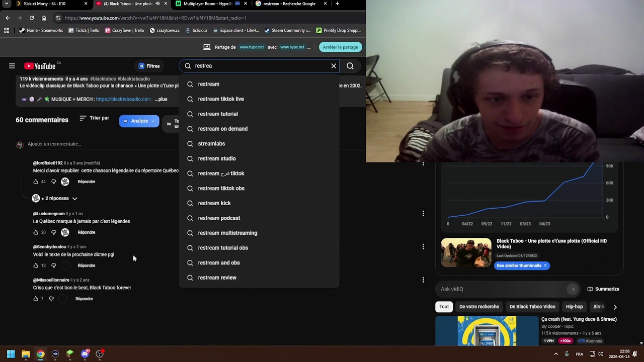The width and height of the screenshot is (644, 362).
Task: Reply to Missoullionnaire's comment
Action: [x=84, y=299]
